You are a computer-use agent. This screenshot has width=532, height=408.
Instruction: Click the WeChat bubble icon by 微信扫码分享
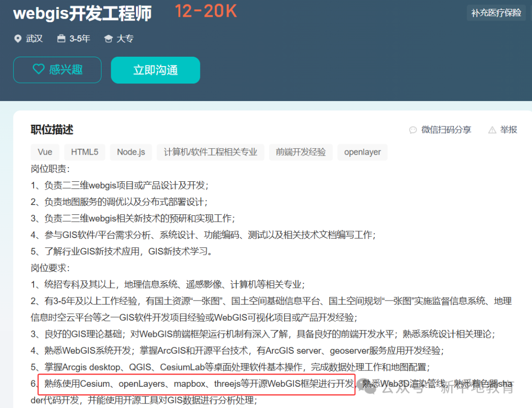click(x=413, y=130)
